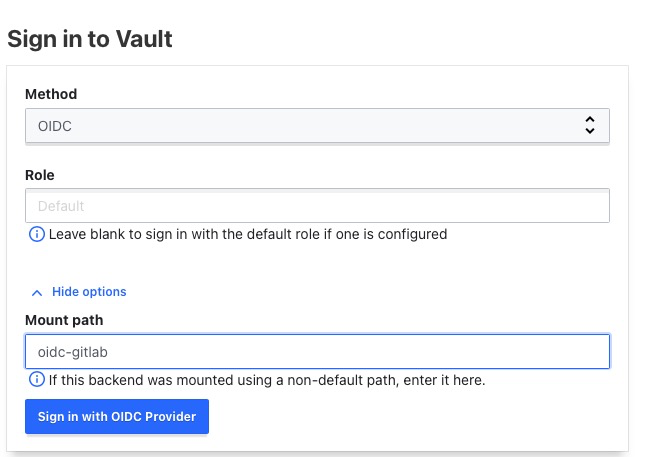Focus the Role input field

pyautogui.click(x=317, y=206)
